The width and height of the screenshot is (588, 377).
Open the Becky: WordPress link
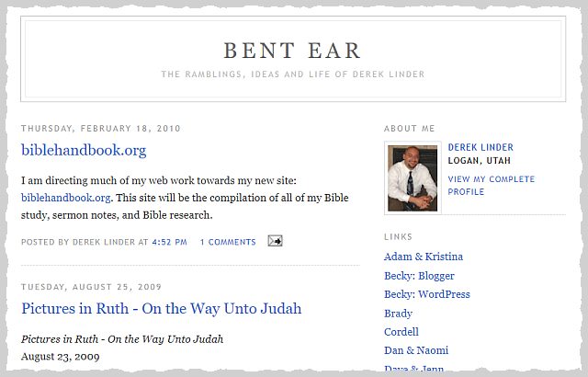point(426,294)
